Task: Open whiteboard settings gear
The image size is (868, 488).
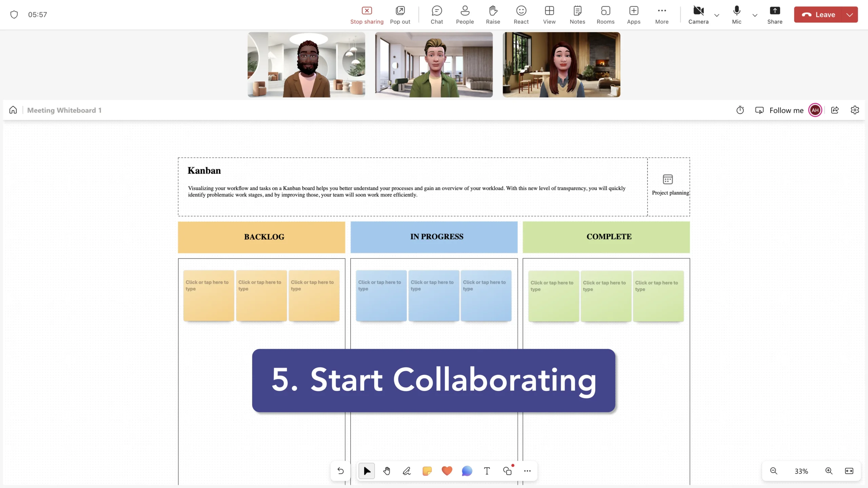Action: click(x=855, y=110)
